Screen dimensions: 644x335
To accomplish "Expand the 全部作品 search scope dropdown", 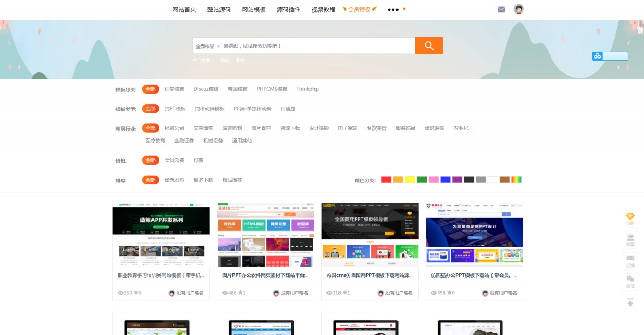I will [207, 46].
